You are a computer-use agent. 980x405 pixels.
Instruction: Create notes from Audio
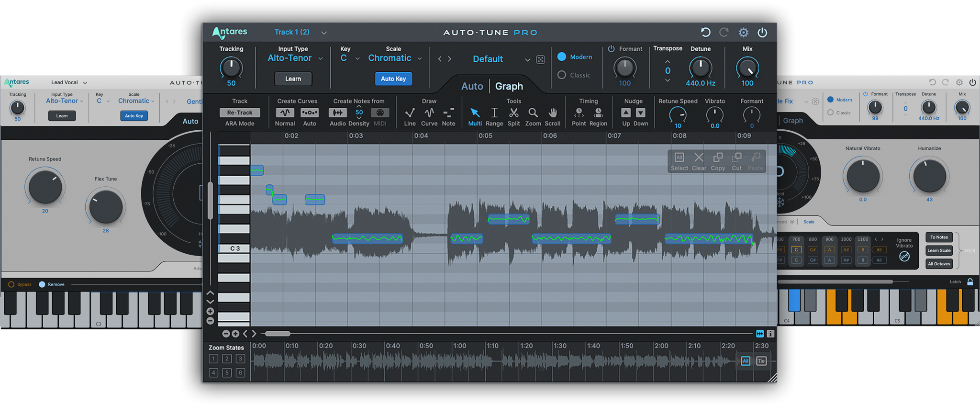(337, 113)
